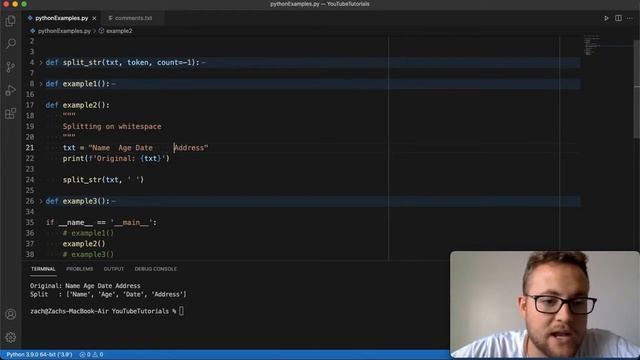Click the txt = "Name Age Date Address" line
640x360 pixels.
[136, 148]
